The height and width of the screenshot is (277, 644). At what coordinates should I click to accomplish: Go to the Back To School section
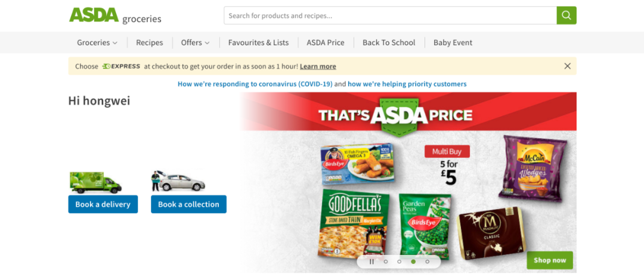click(x=389, y=43)
